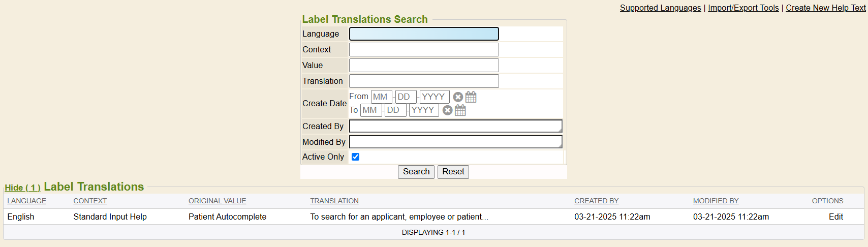Open Import/Export Tools

(743, 8)
